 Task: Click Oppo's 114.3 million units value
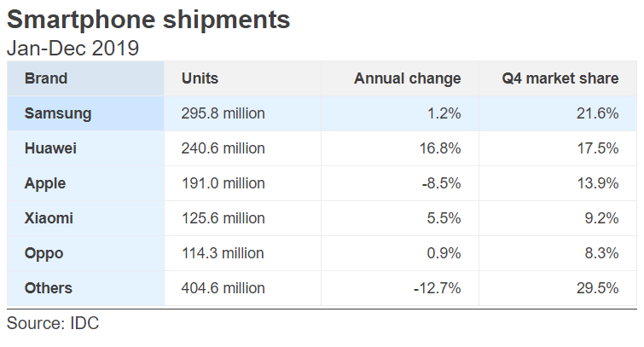point(223,253)
